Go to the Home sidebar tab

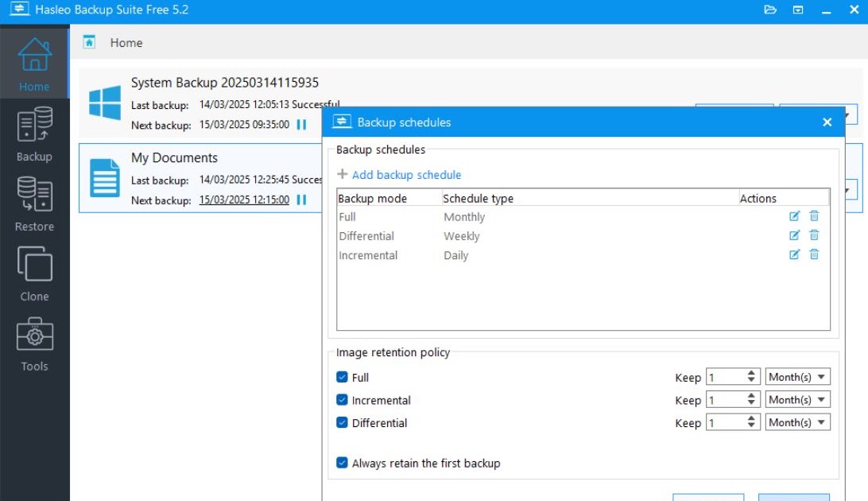point(34,64)
